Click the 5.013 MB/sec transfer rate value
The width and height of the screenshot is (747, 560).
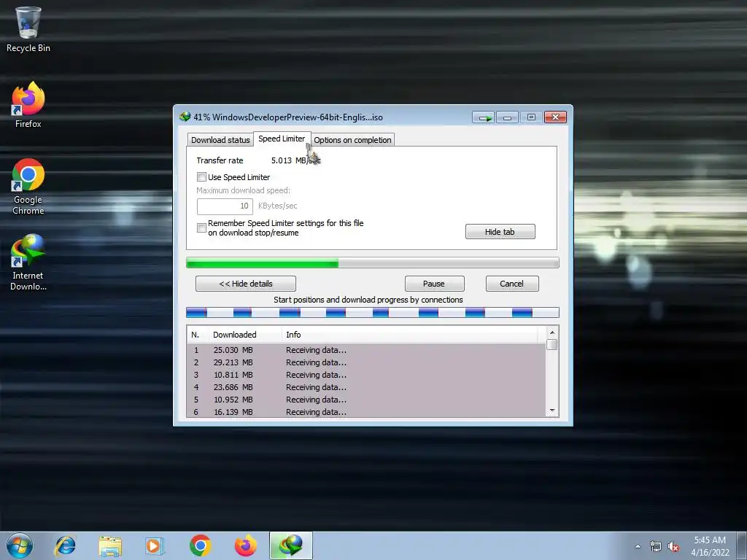pos(296,160)
